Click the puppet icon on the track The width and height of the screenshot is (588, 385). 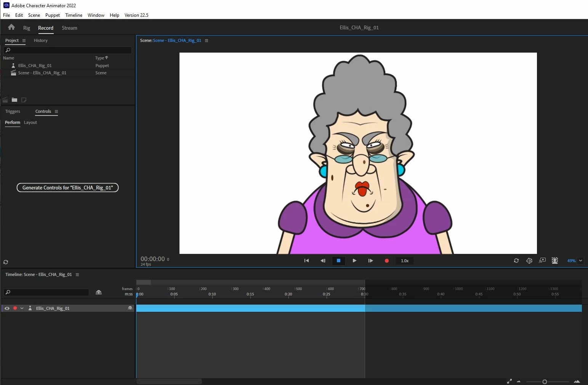(x=30, y=308)
